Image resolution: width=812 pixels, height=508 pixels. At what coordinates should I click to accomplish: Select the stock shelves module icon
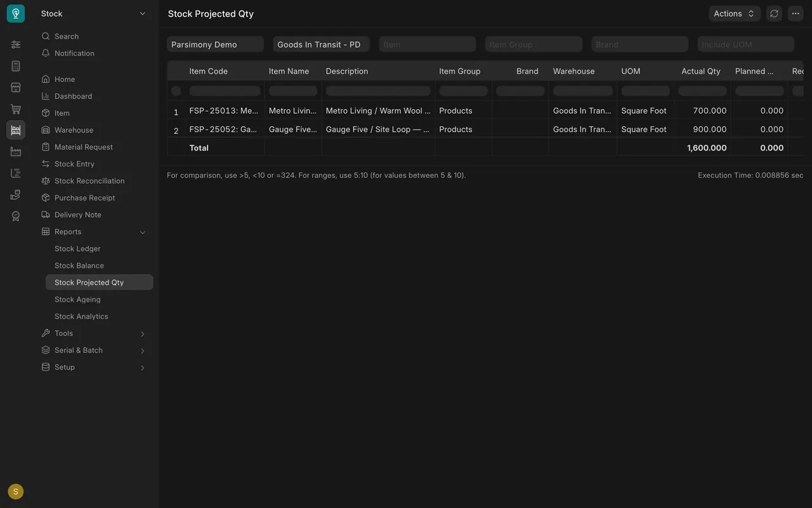click(x=16, y=130)
